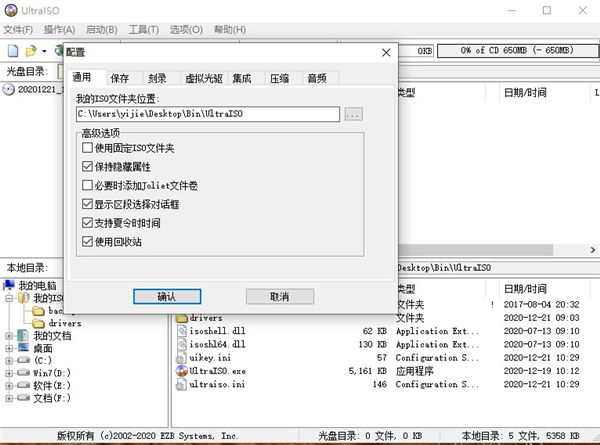Click the 我的ISO folder icon in the local tree
Screen dimensions: 600x445
(24, 298)
